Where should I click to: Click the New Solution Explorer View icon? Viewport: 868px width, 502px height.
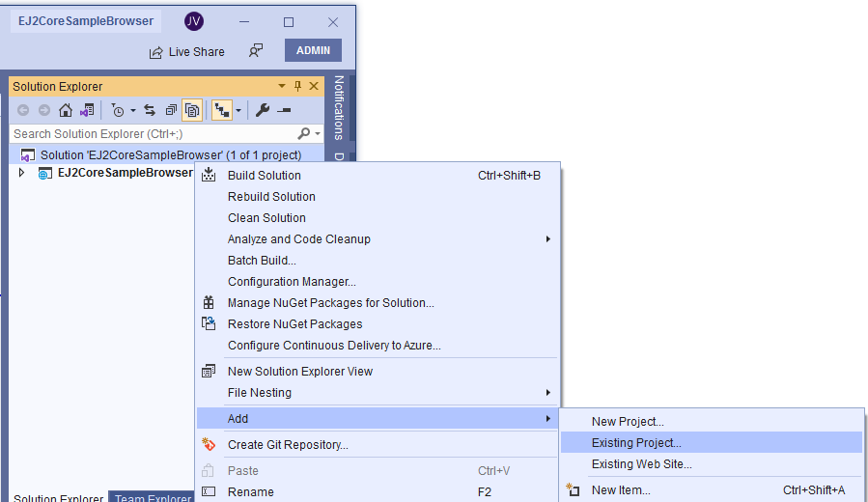tap(209, 371)
